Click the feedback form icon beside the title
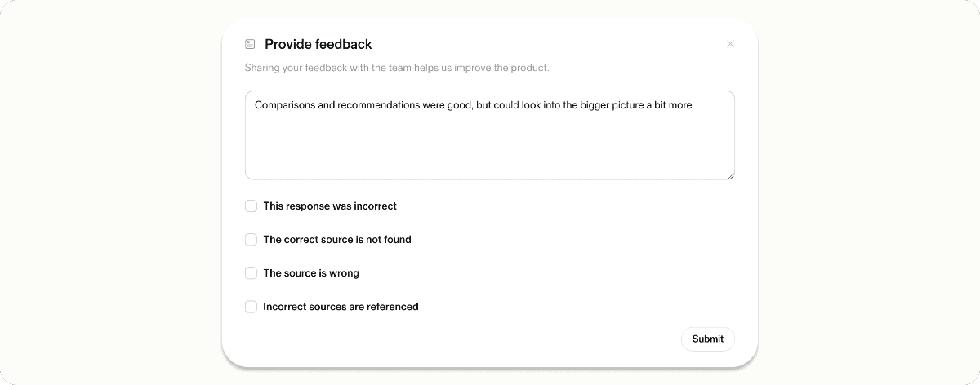980x385 pixels. click(250, 44)
